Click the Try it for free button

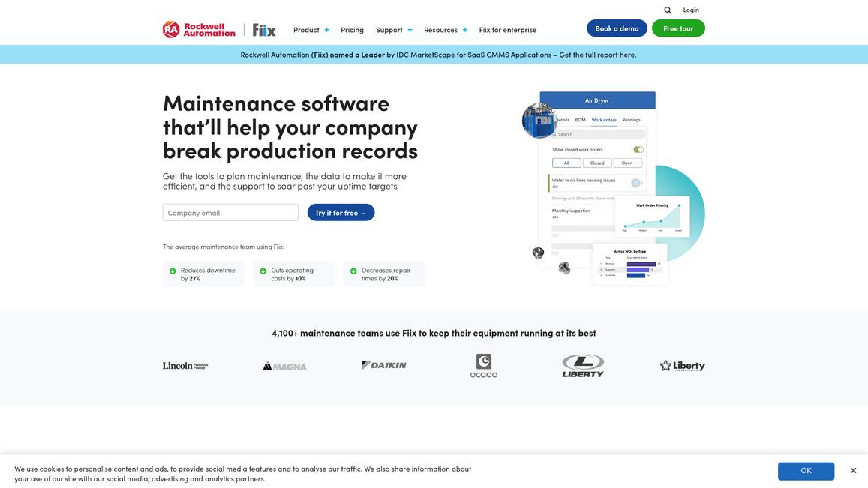pyautogui.click(x=341, y=212)
